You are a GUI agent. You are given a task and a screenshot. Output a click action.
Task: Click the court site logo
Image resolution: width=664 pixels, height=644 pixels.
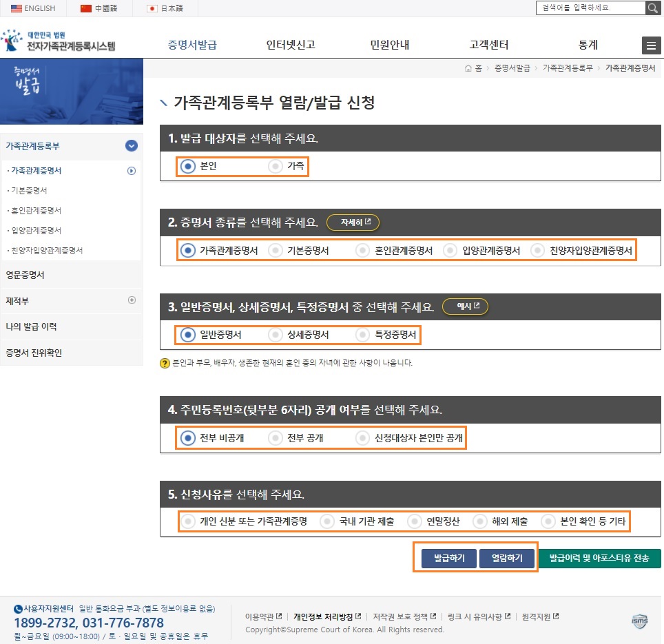click(59, 41)
